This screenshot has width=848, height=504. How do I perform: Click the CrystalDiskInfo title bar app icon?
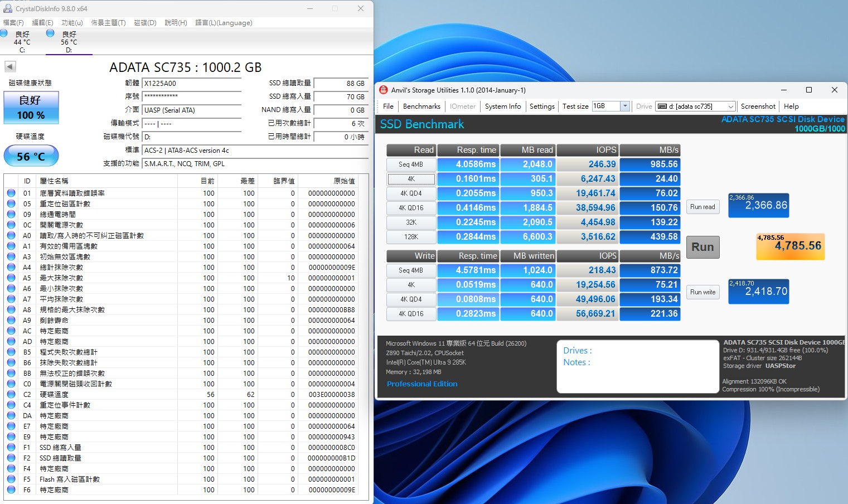(x=8, y=8)
